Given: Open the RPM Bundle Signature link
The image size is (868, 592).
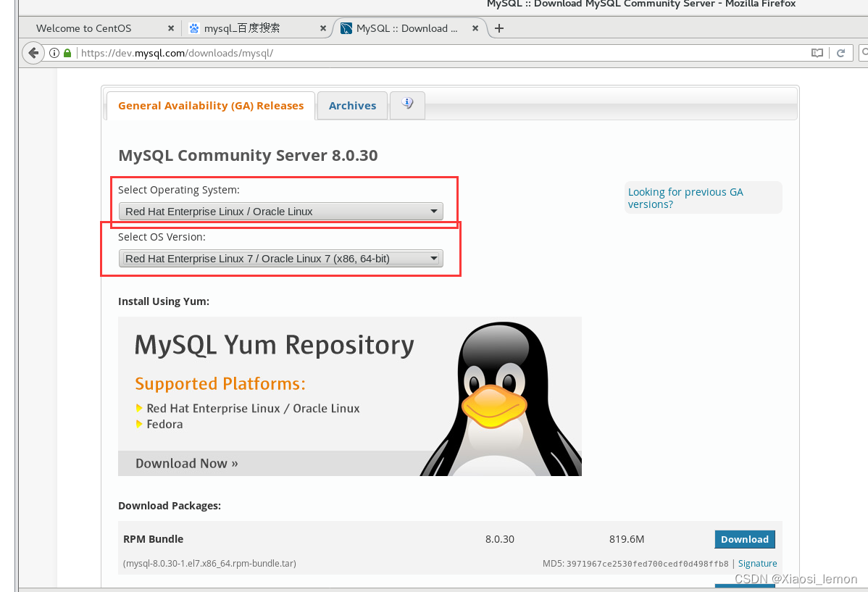Looking at the screenshot, I should [x=757, y=563].
